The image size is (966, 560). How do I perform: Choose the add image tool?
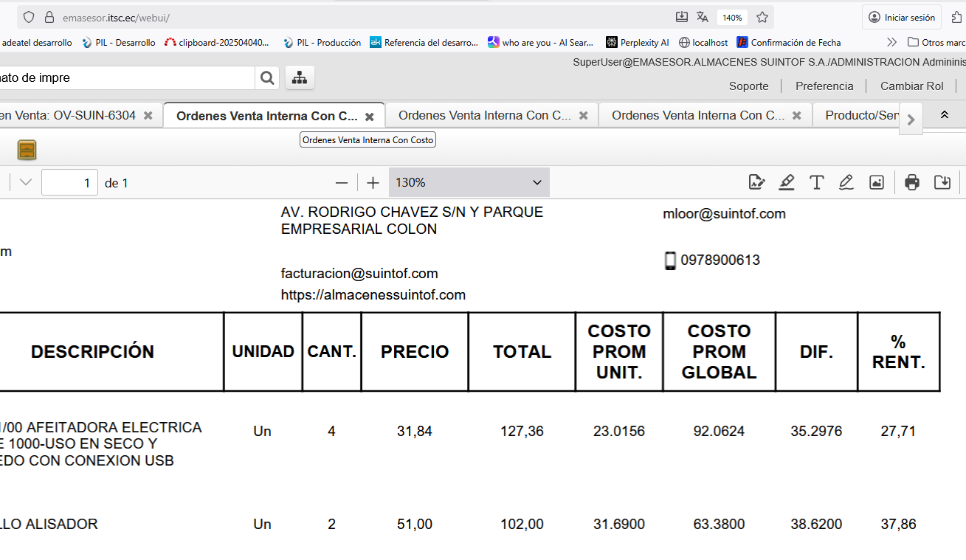[x=877, y=182]
